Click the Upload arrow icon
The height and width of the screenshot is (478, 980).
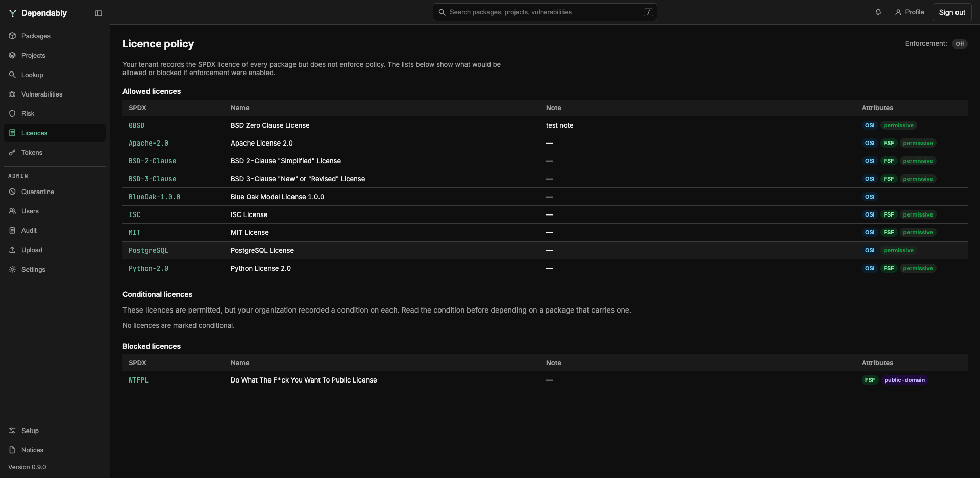[12, 250]
